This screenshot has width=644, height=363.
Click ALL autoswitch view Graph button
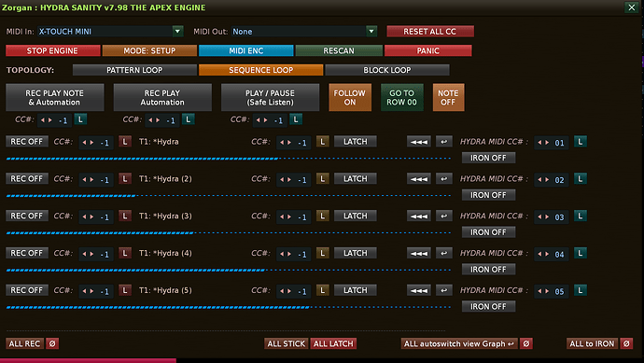459,343
